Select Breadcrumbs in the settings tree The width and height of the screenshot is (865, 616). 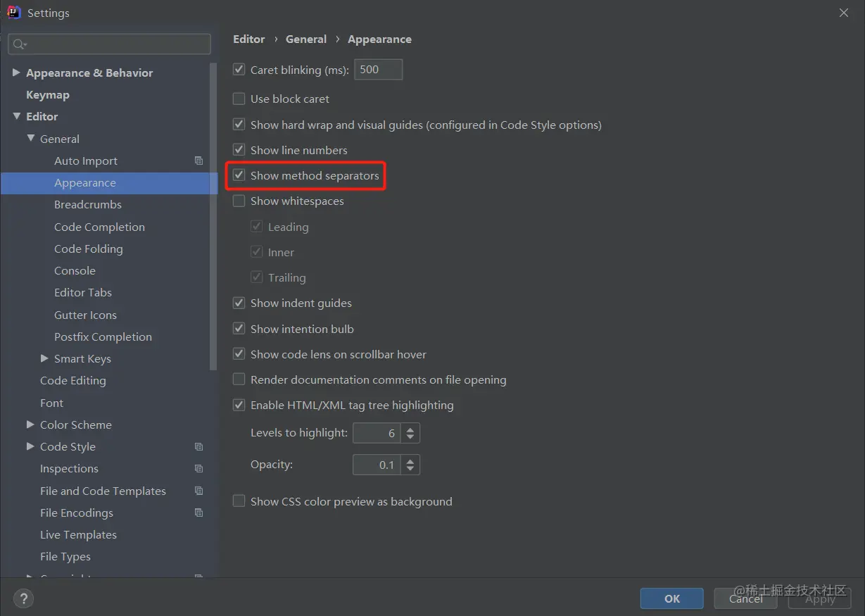88,204
